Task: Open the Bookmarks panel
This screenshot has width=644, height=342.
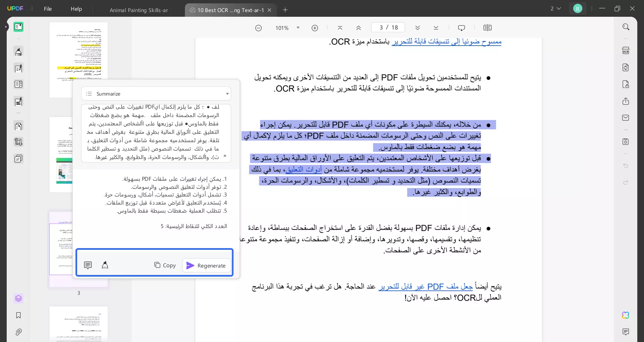Action: tap(18, 315)
